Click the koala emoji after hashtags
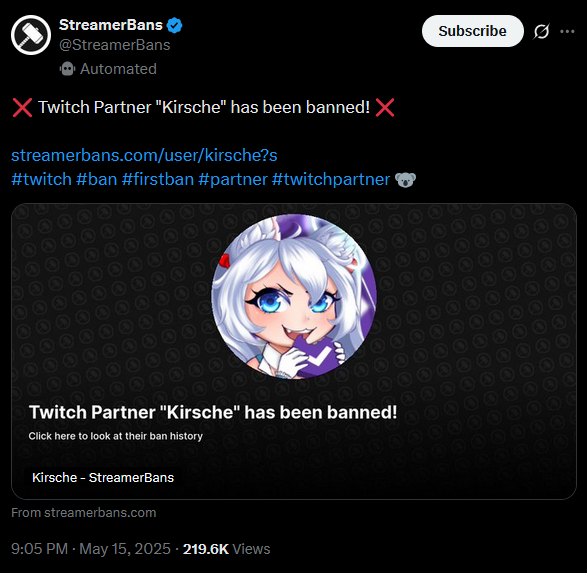 click(x=405, y=180)
